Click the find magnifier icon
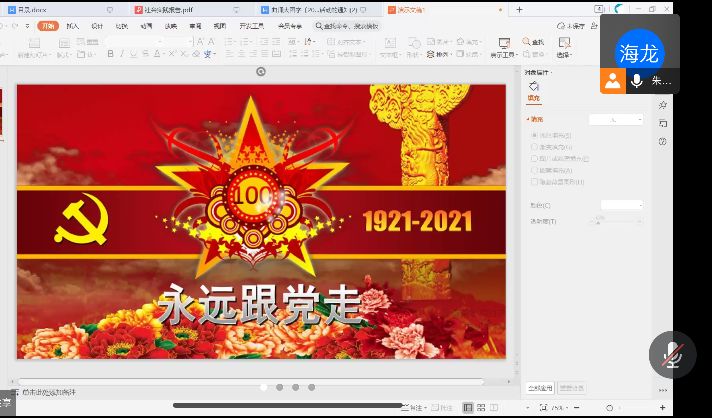The height and width of the screenshot is (418, 712). pos(526,42)
